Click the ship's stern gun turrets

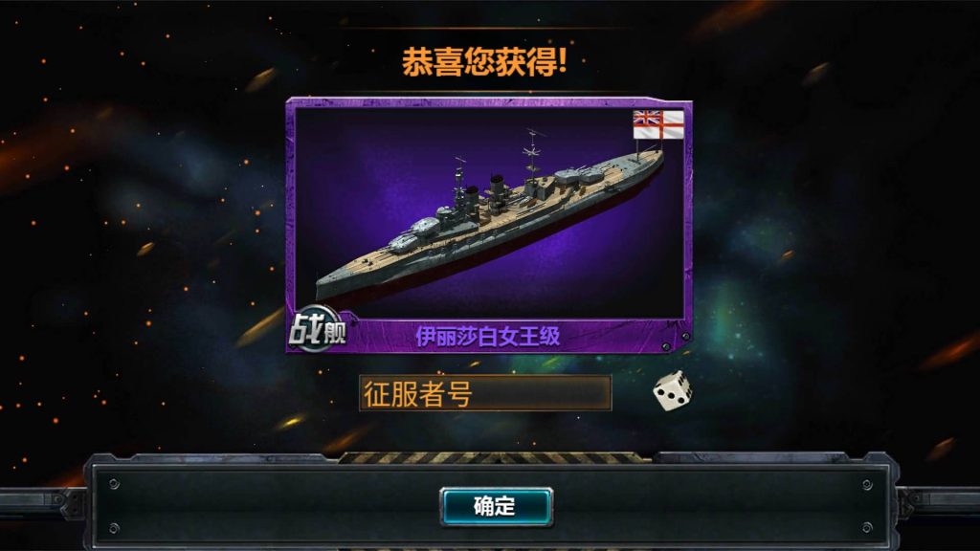point(578,174)
